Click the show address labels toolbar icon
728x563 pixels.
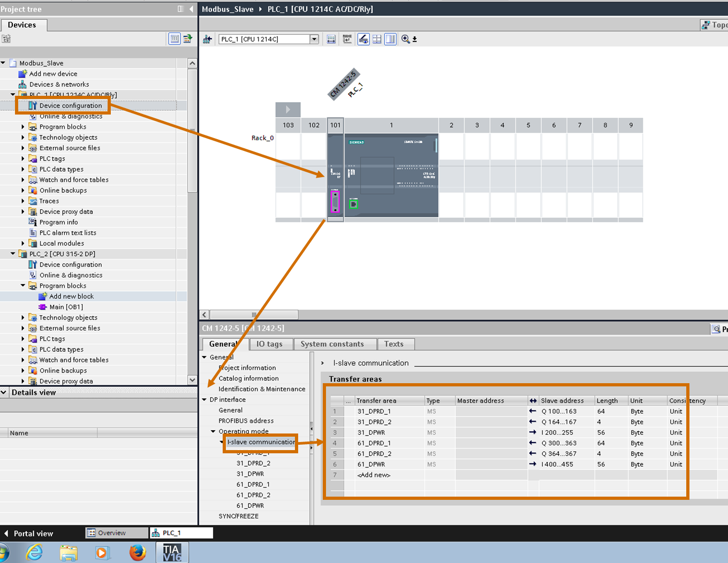[331, 39]
